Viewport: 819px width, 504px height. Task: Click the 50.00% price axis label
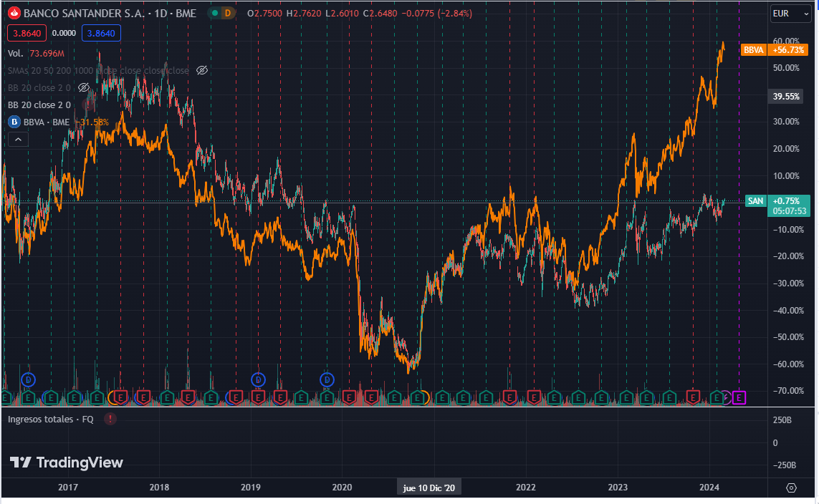786,68
